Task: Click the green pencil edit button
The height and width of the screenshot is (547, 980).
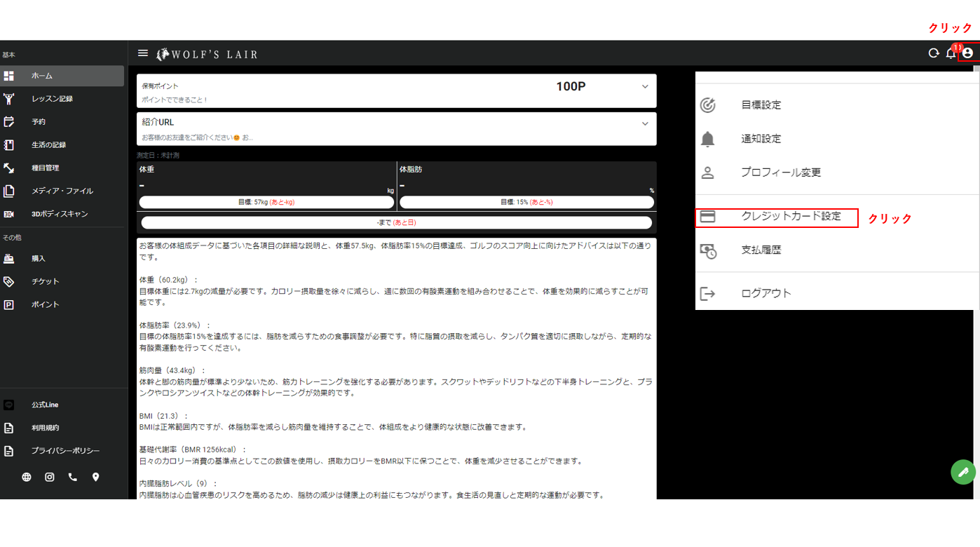Action: 963,472
